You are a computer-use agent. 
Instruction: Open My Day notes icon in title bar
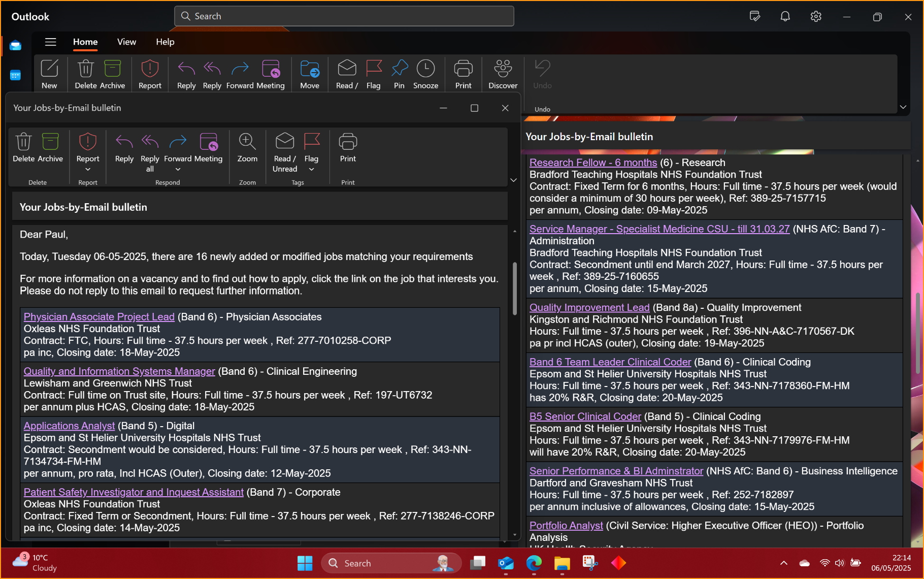click(755, 16)
